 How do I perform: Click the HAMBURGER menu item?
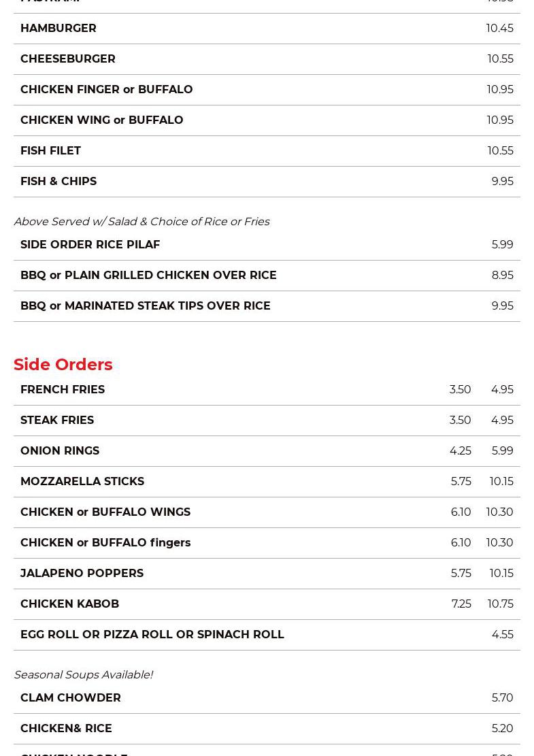59,29
